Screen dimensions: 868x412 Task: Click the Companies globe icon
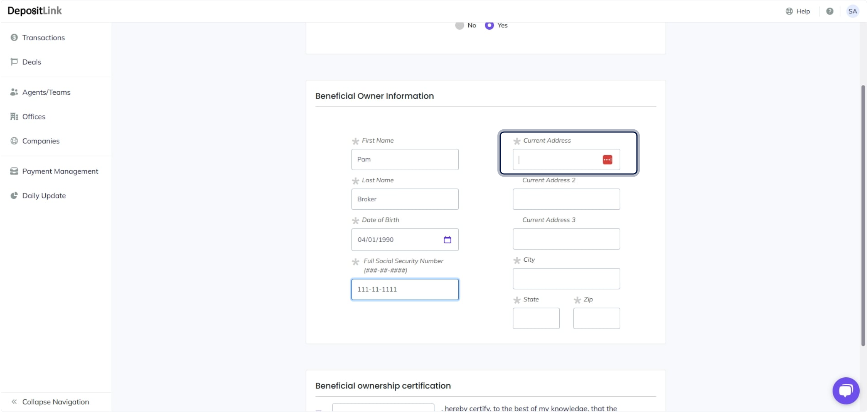pyautogui.click(x=14, y=141)
